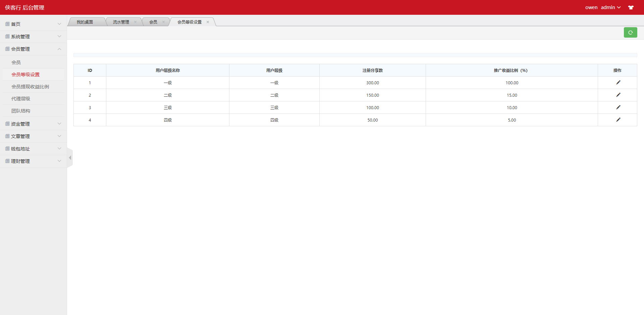This screenshot has width=644, height=315.
Task: Open 会员提现收益比例 in the sidebar
Action: tap(30, 87)
